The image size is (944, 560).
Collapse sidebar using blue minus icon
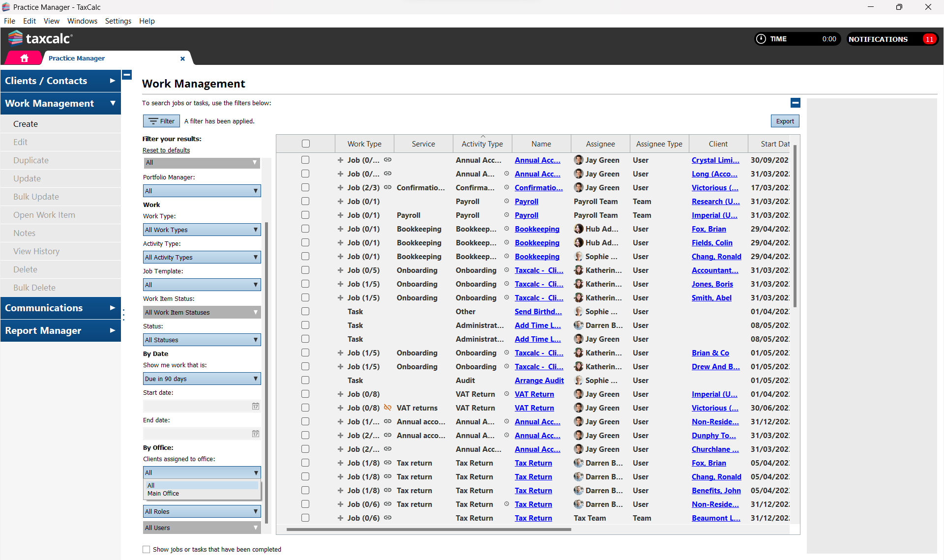click(x=127, y=75)
